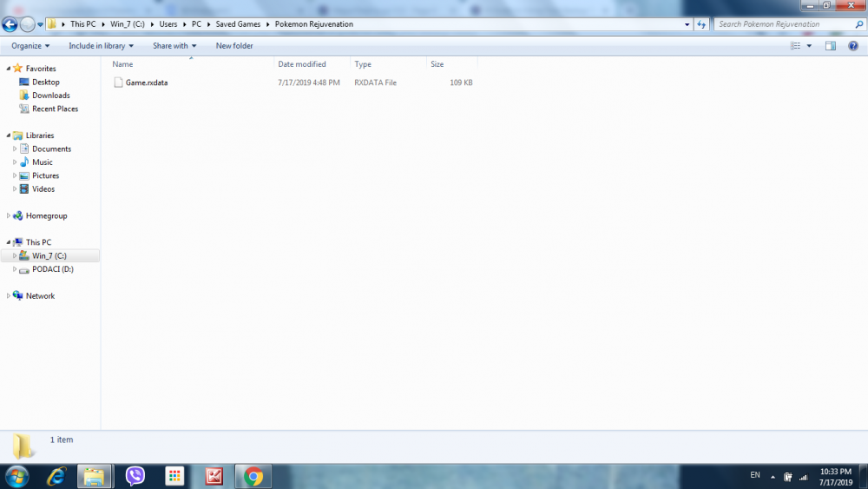Select the PC breadcrumb after Users
Image resolution: width=868 pixels, height=489 pixels.
196,24
